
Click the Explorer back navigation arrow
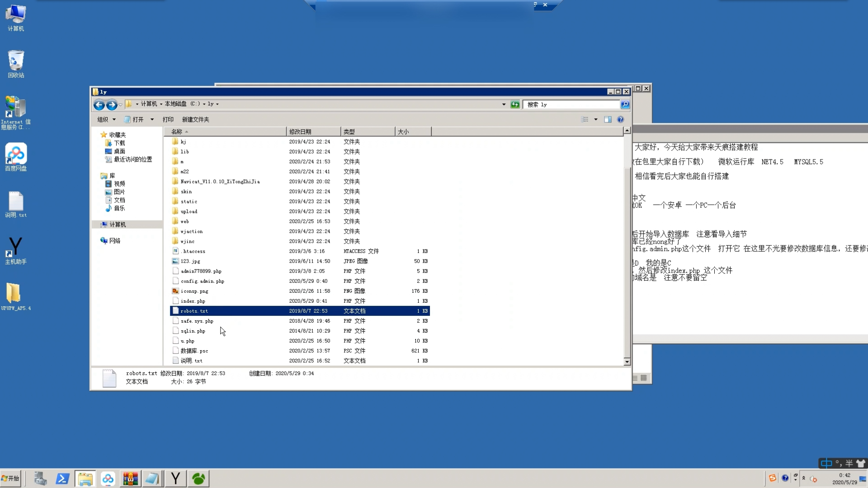coord(99,105)
